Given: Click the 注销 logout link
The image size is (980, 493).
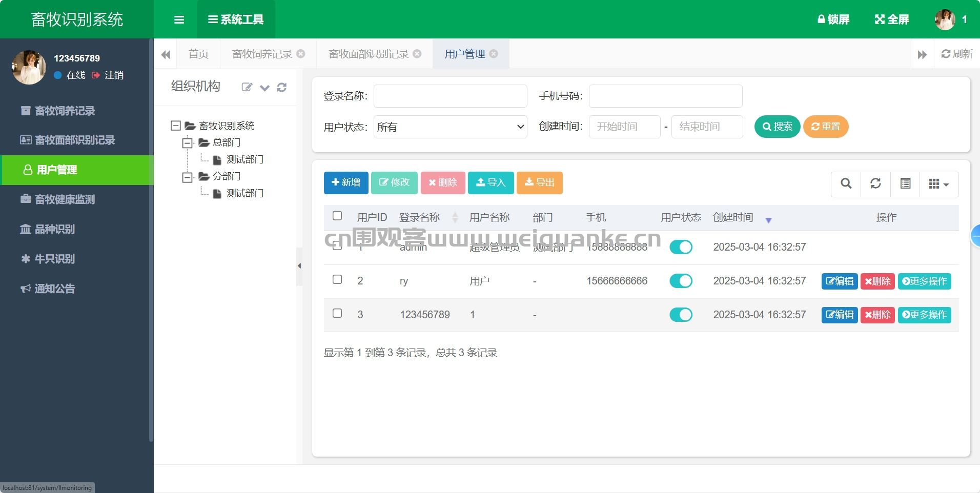Looking at the screenshot, I should pyautogui.click(x=108, y=75).
